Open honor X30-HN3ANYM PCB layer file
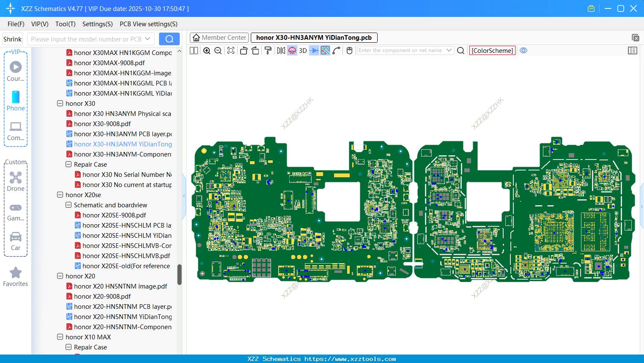The image size is (644, 363). (119, 134)
